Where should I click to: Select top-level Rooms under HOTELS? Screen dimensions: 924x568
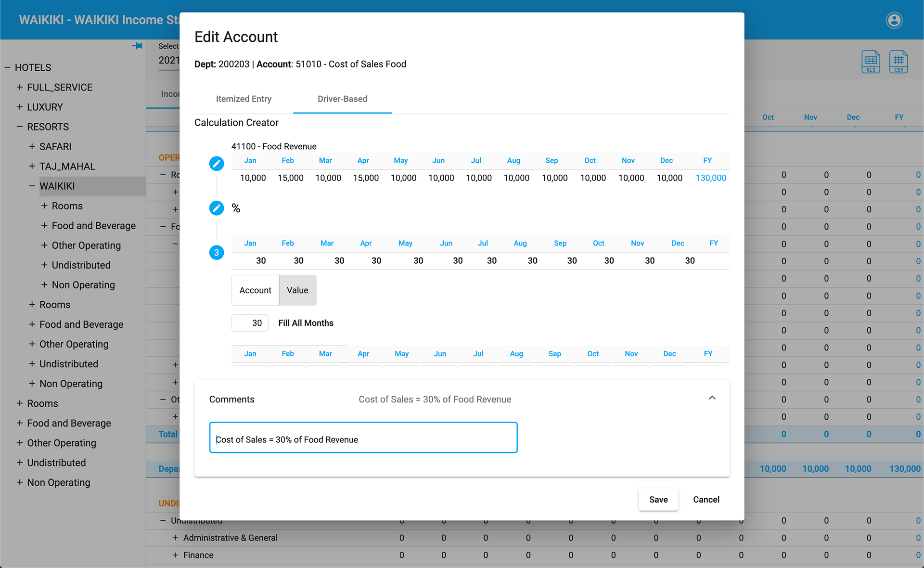[x=42, y=403]
